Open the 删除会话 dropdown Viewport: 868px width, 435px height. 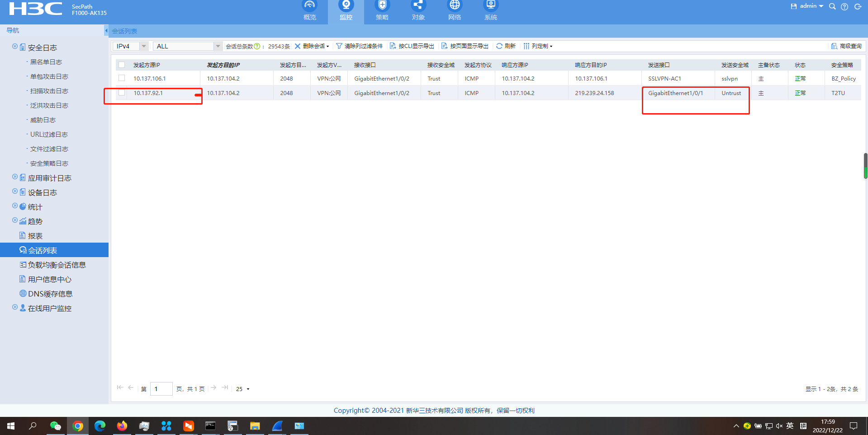coord(312,46)
